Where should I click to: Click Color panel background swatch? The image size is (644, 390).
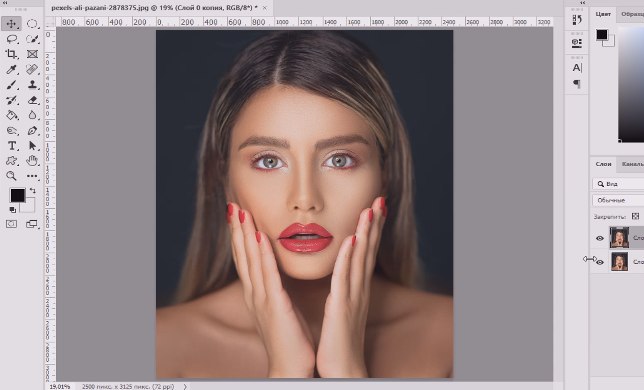(611, 42)
